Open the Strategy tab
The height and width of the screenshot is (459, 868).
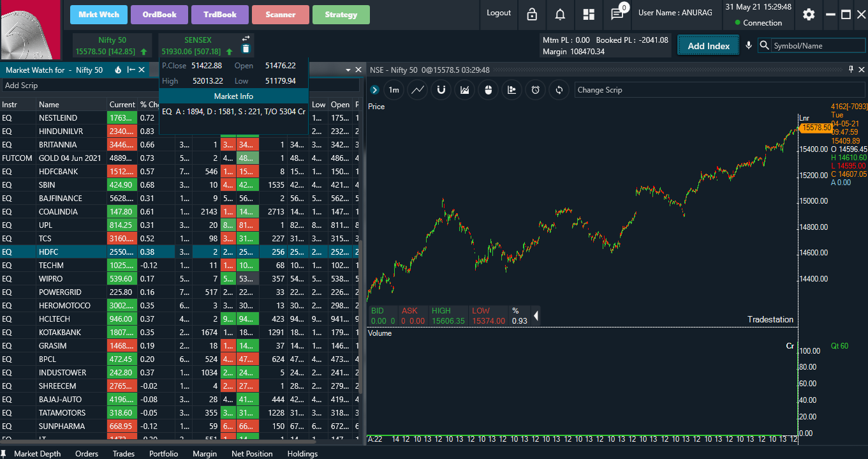341,15
